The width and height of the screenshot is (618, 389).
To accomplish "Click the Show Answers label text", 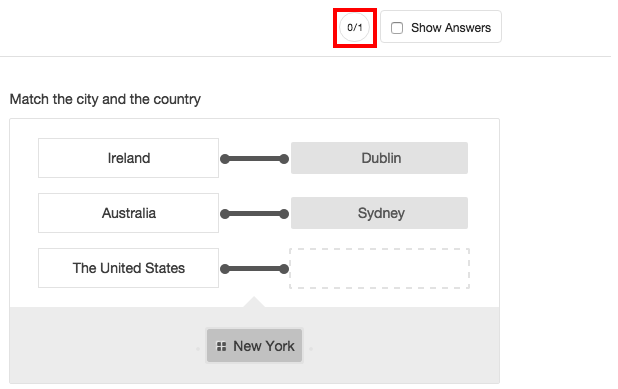I will (451, 28).
